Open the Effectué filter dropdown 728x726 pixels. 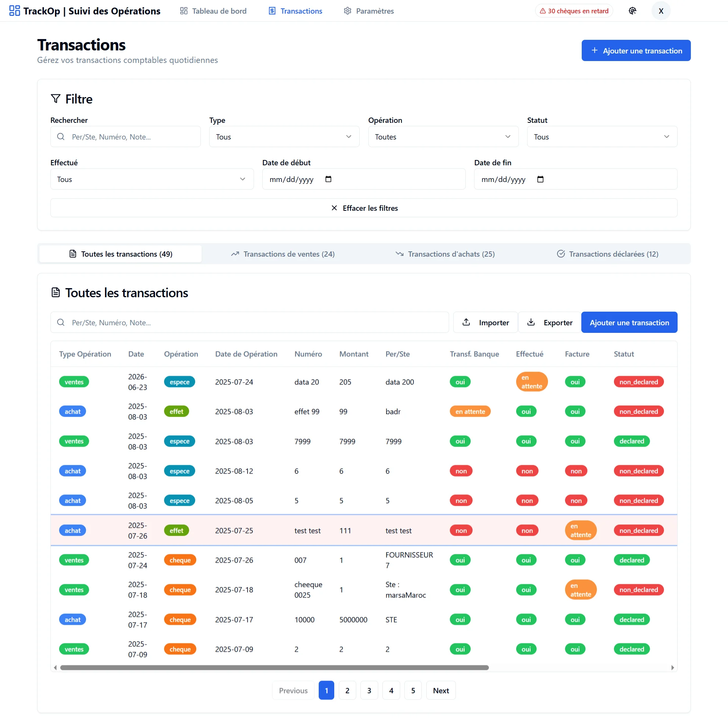[152, 179]
